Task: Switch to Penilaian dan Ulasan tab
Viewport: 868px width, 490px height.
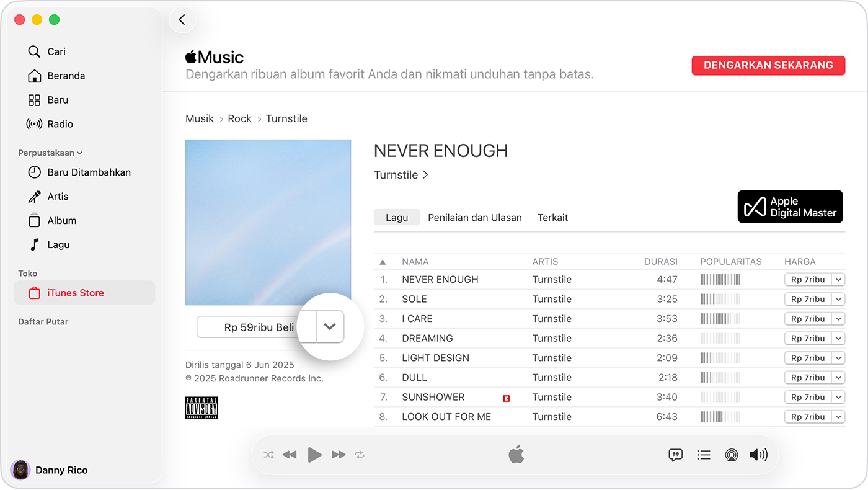Action: [474, 218]
